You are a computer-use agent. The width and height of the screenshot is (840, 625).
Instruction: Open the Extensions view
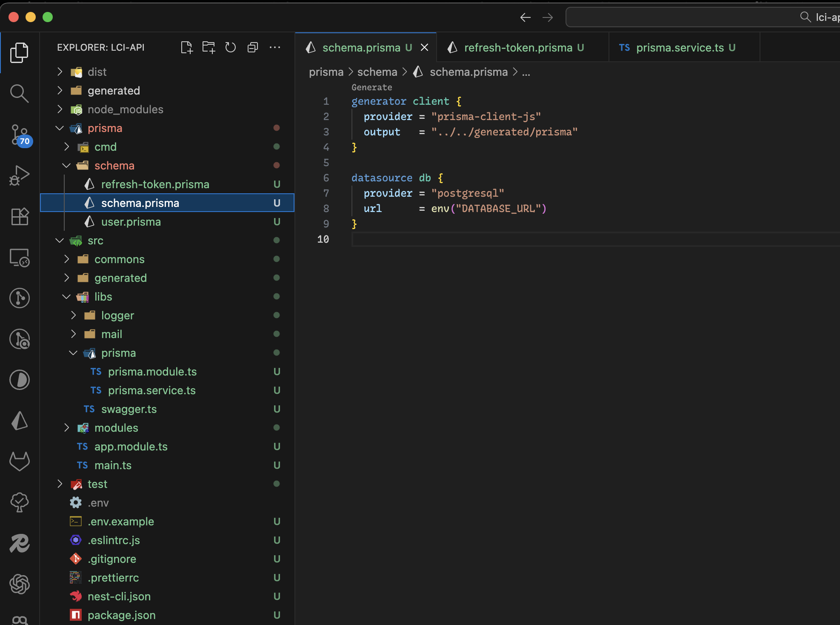click(x=20, y=216)
